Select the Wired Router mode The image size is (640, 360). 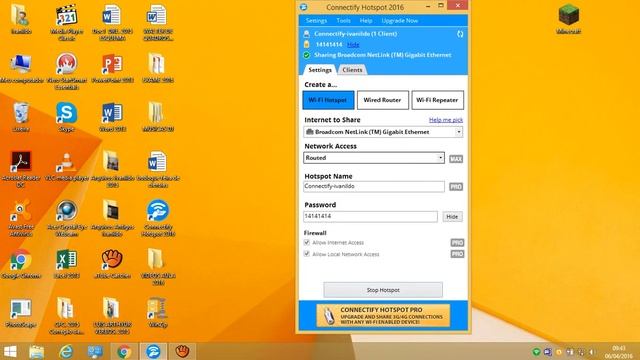[x=382, y=100]
